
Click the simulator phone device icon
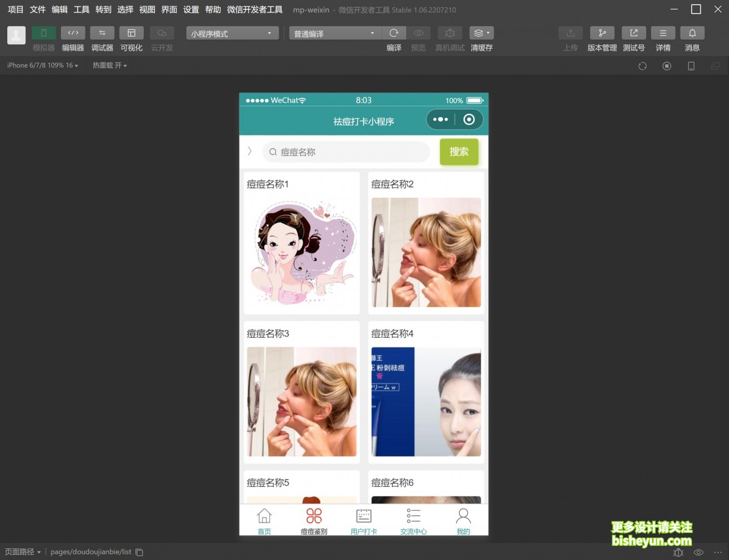click(691, 66)
